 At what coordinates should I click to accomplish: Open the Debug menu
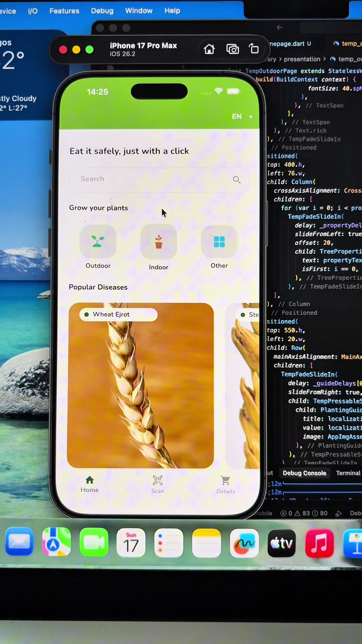point(102,11)
